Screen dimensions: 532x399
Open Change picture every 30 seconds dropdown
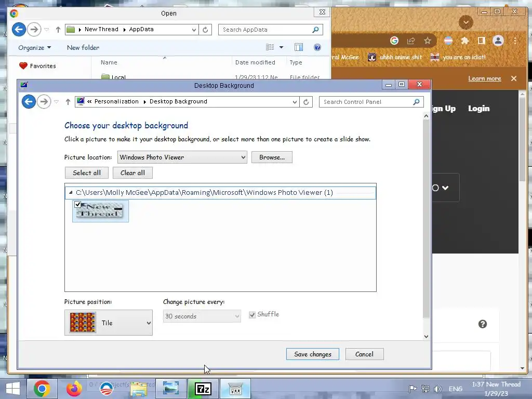coord(202,316)
